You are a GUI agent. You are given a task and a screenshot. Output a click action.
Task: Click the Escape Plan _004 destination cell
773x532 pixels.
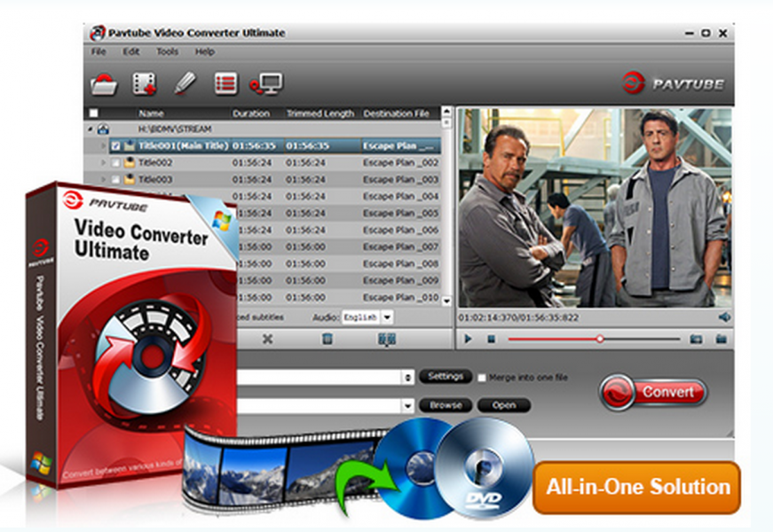tap(401, 197)
